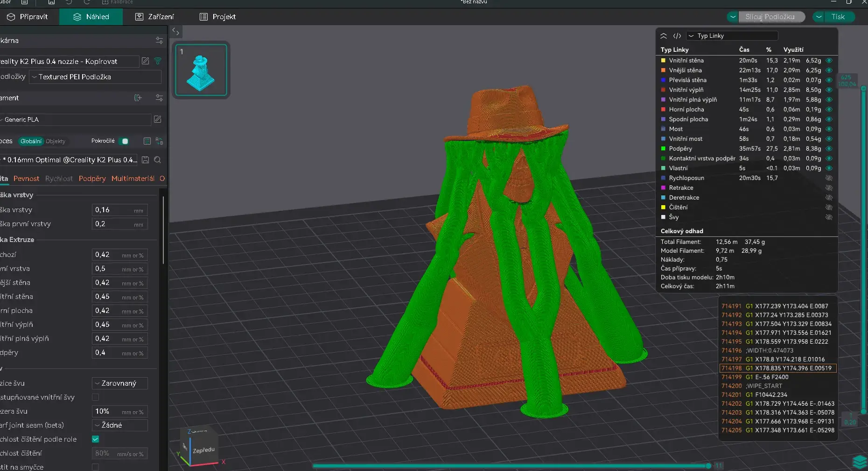Collapse the left sidebar with arrows icon
The height and width of the screenshot is (471, 868).
(175, 32)
